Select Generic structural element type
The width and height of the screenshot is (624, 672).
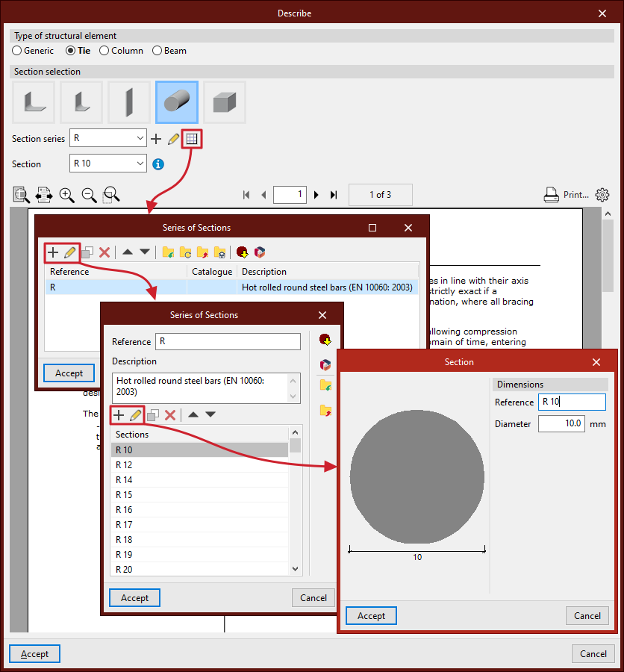[33, 51]
